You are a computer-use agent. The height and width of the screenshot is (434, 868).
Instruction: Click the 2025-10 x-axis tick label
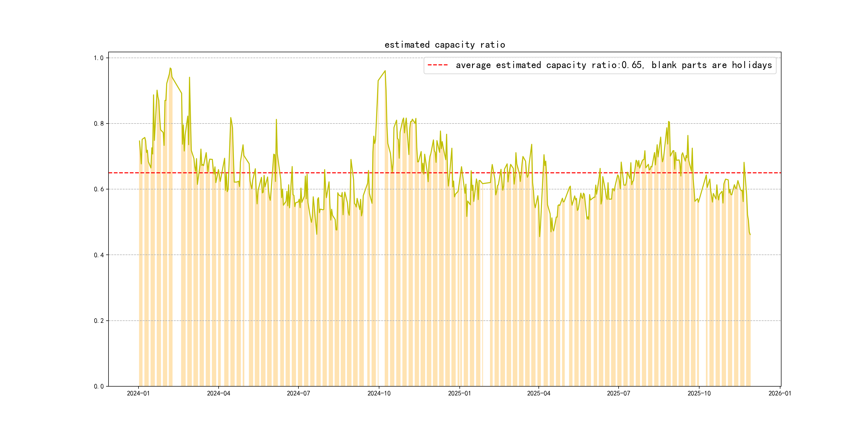(699, 393)
